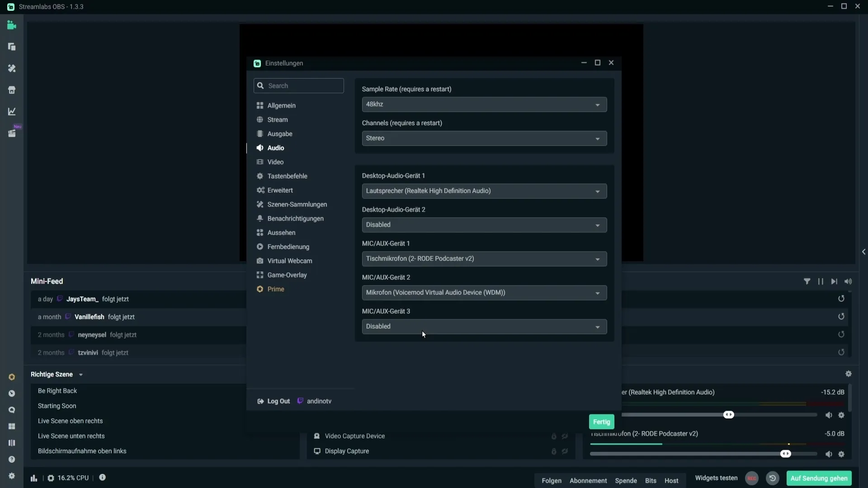Click the Fertig button
This screenshot has height=488, width=868.
pos(602,422)
